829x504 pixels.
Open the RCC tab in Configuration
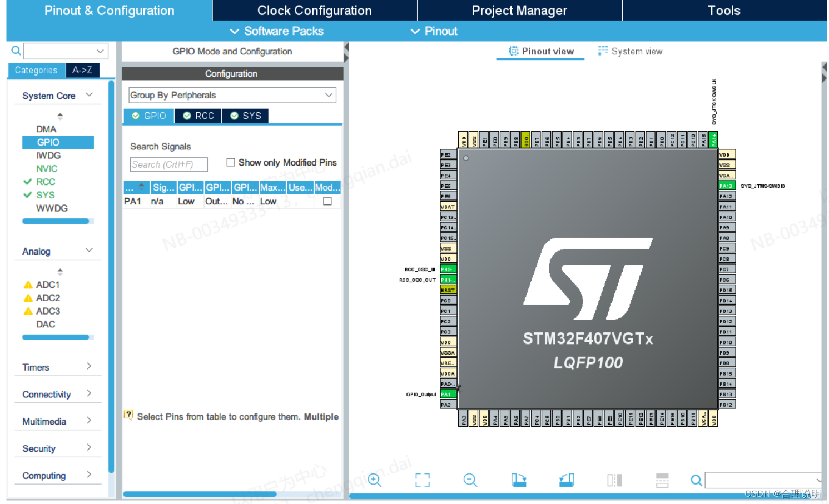pyautogui.click(x=198, y=116)
